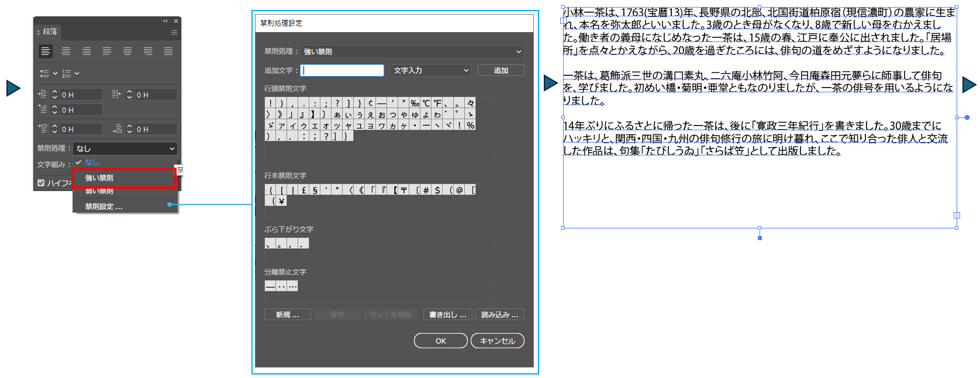Click the キャンセル button

(498, 341)
